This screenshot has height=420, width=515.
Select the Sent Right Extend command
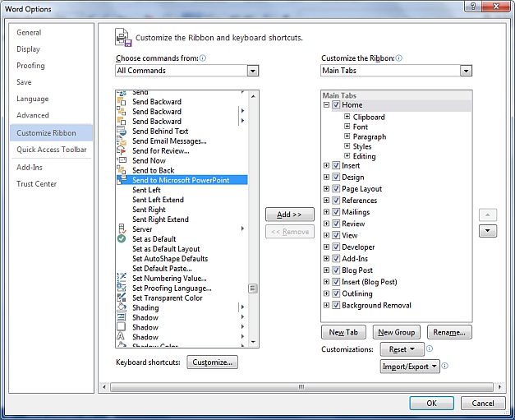(x=182, y=219)
